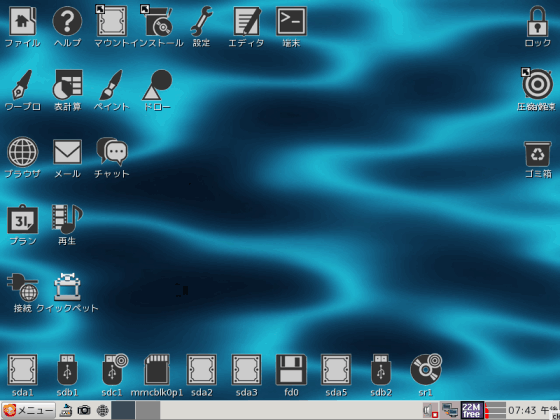Switch to the second gray virtual desktop
This screenshot has width=560, height=420.
(x=148, y=410)
